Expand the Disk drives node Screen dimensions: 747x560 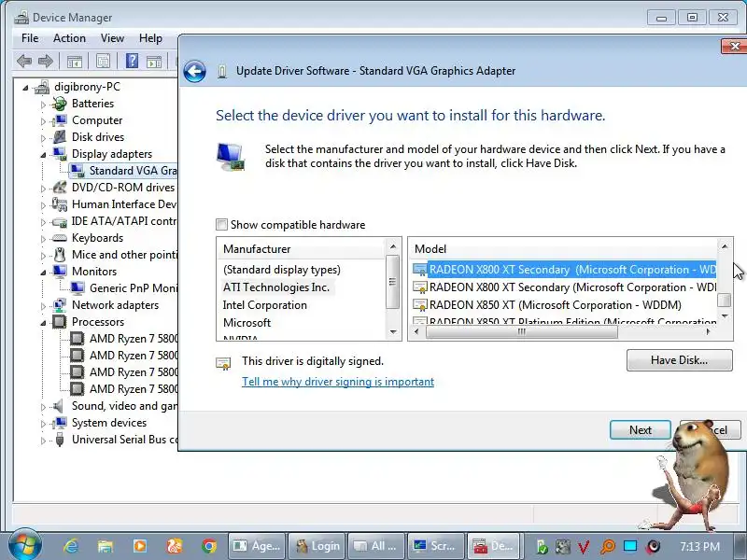(43, 138)
